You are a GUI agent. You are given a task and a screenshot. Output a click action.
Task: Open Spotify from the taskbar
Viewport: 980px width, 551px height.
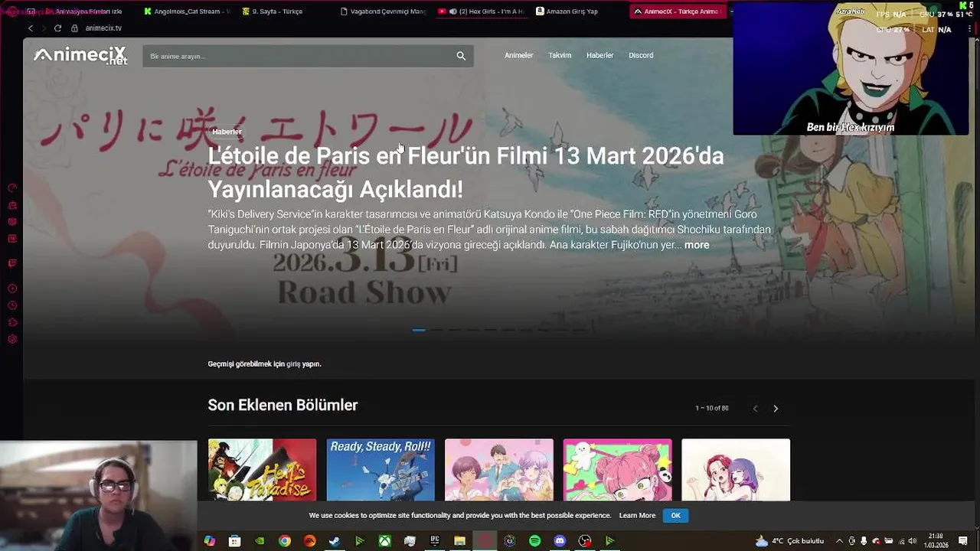(x=535, y=541)
